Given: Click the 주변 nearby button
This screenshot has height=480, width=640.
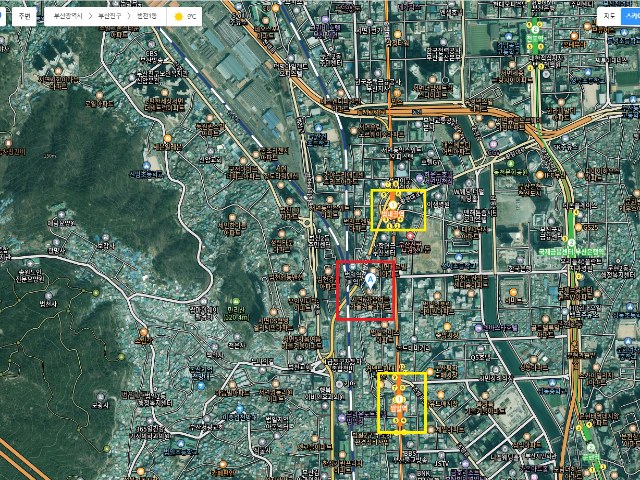Looking at the screenshot, I should coord(22,16).
